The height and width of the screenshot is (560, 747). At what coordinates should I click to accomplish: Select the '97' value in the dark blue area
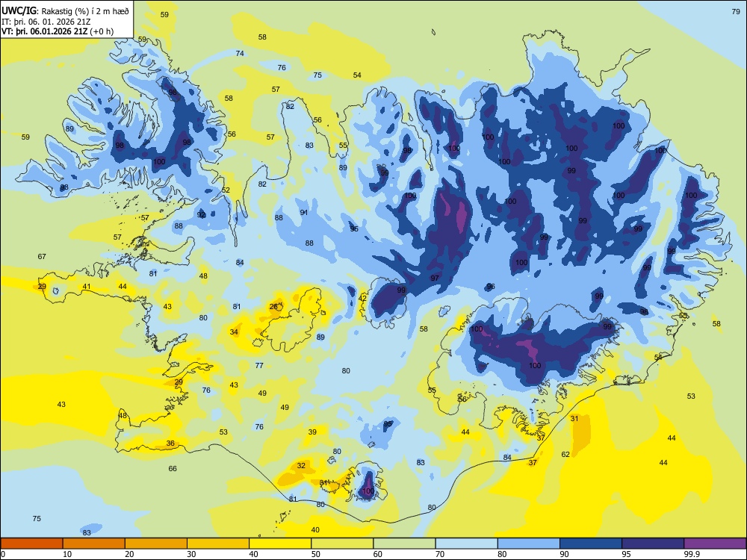(435, 278)
